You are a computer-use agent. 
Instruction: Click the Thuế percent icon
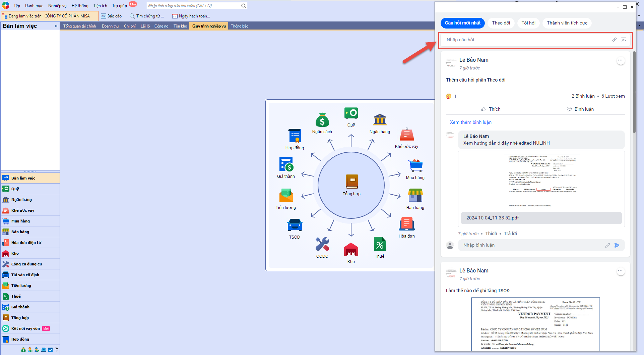(x=380, y=244)
